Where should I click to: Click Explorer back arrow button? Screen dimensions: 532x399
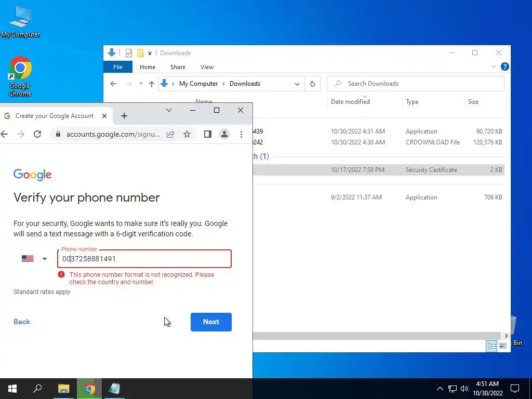[113, 84]
